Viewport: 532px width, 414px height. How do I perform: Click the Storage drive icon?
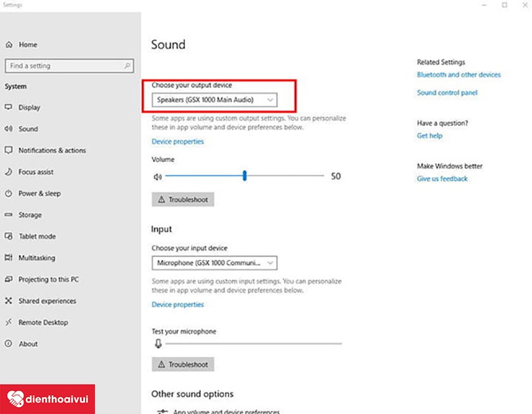pos(9,215)
